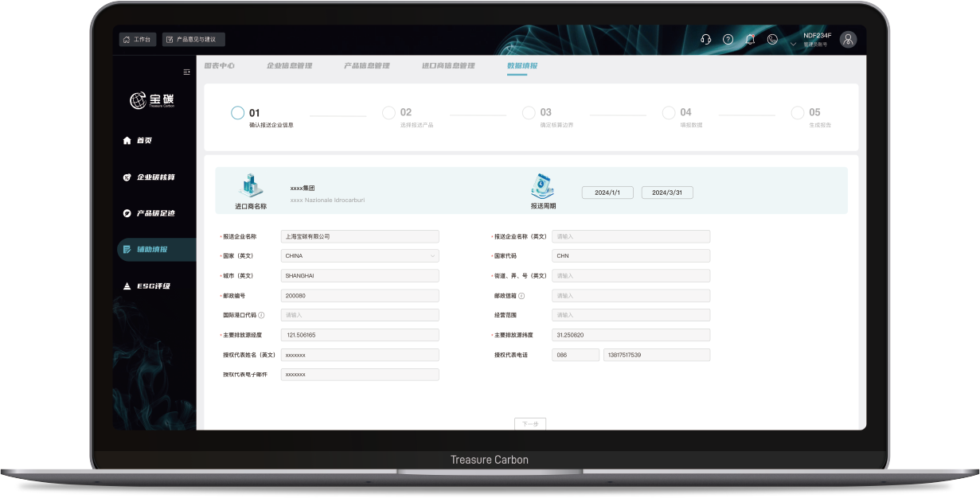The width and height of the screenshot is (980, 498).
Task: Open 产品碳足迹 in the sidebar
Action: point(155,213)
